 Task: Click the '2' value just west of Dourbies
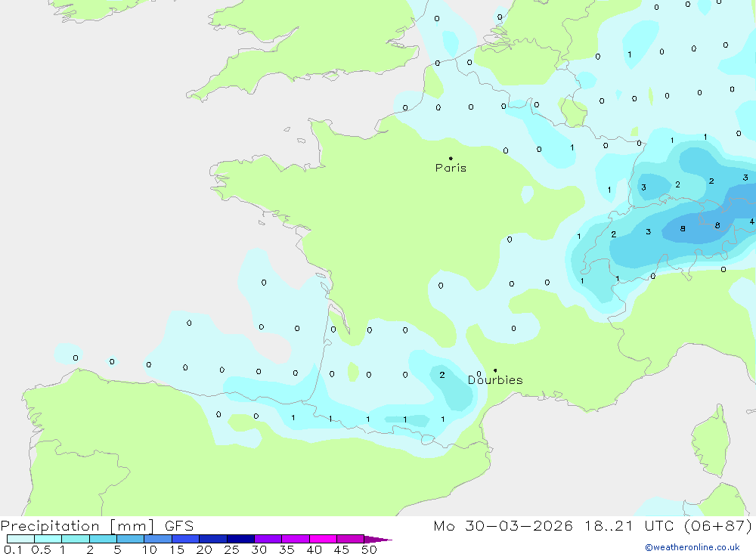tap(442, 375)
